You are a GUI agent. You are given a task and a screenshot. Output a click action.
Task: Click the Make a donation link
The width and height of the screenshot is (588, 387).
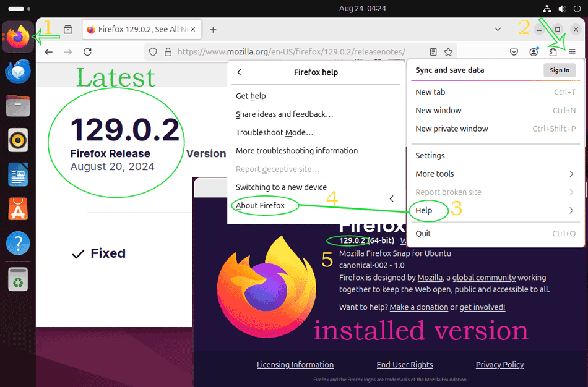pos(419,307)
